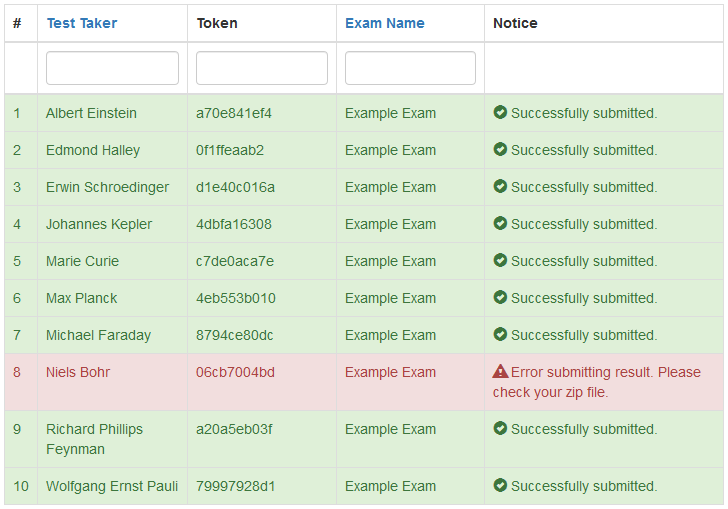
Task: Click the checkmark icon for Richard Phillips Feynman
Action: pos(500,428)
